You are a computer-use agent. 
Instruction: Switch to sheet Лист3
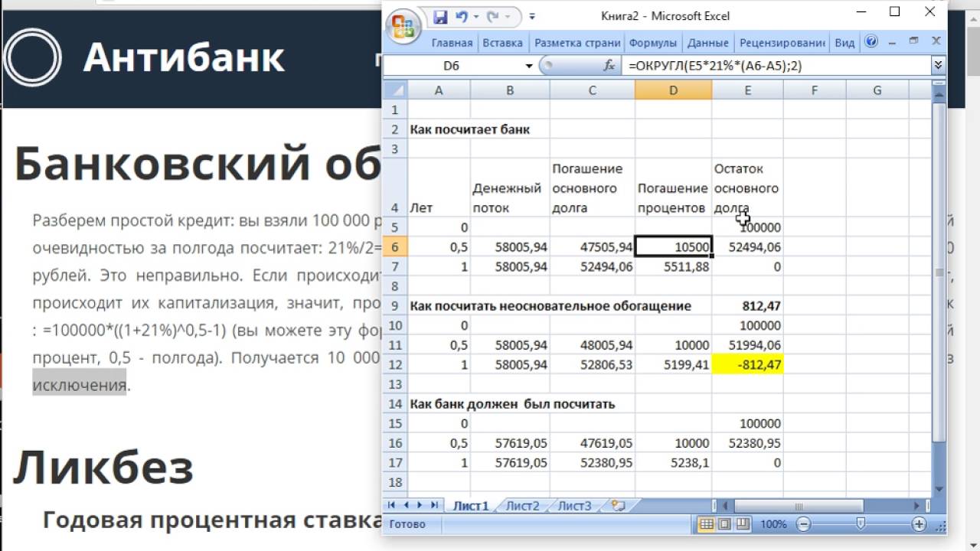[x=574, y=506]
